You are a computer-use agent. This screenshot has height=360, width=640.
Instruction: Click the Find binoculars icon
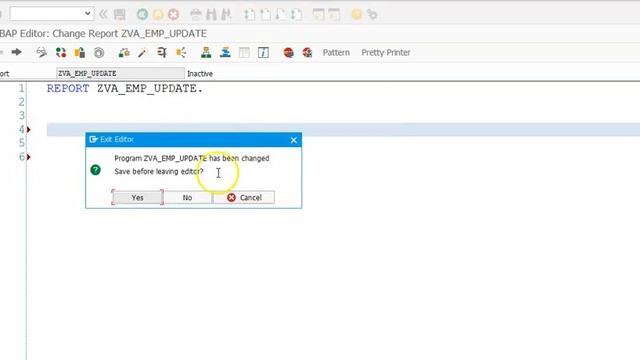tap(211, 15)
